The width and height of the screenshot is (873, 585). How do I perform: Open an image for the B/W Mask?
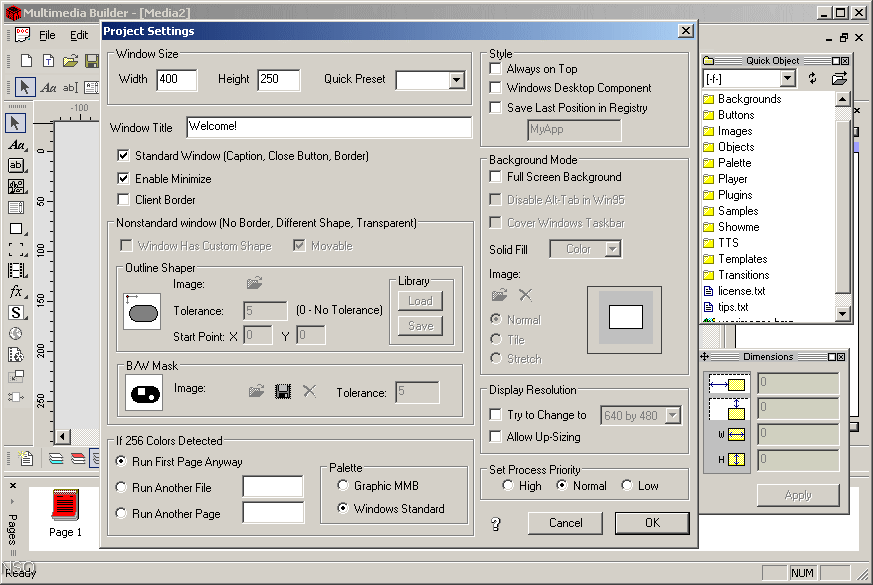tap(257, 391)
